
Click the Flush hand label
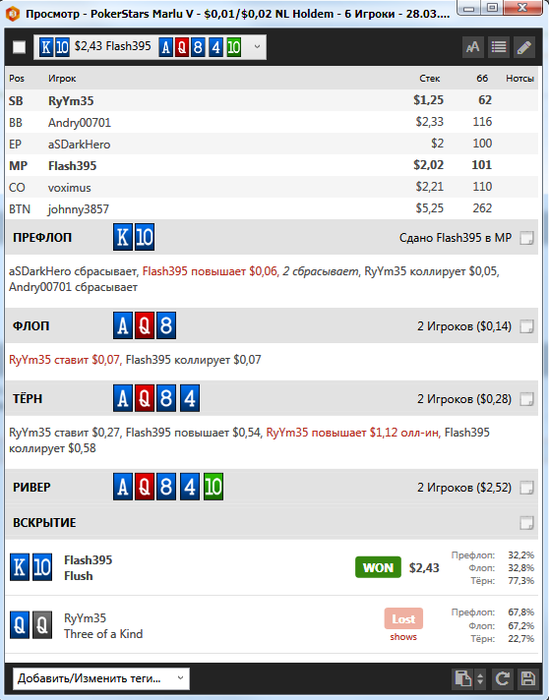pos(78,576)
